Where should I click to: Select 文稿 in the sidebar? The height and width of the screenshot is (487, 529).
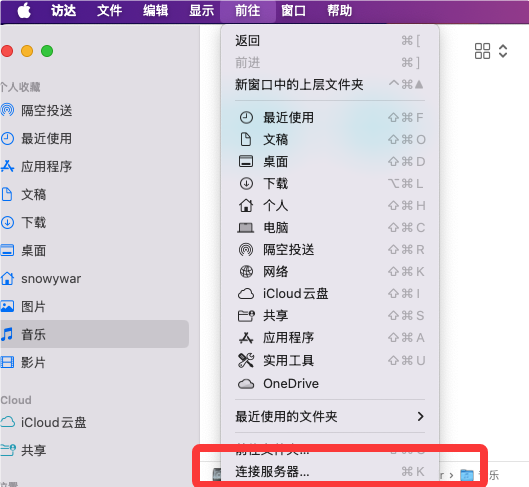(94, 195)
